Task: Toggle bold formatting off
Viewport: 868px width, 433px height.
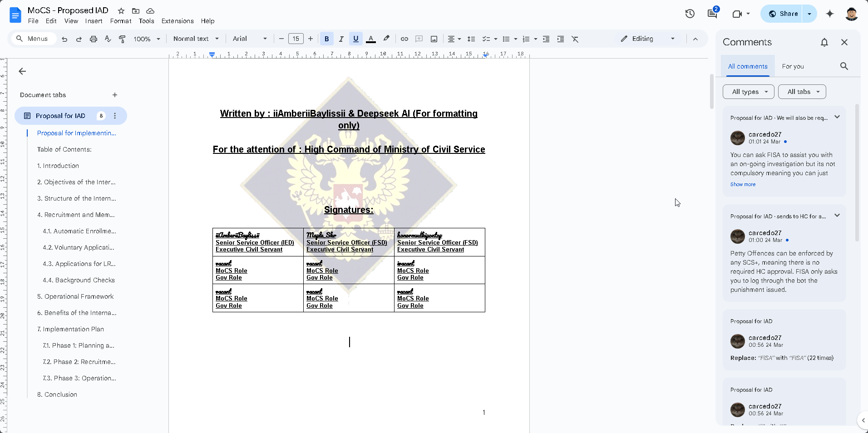Action: click(x=327, y=39)
